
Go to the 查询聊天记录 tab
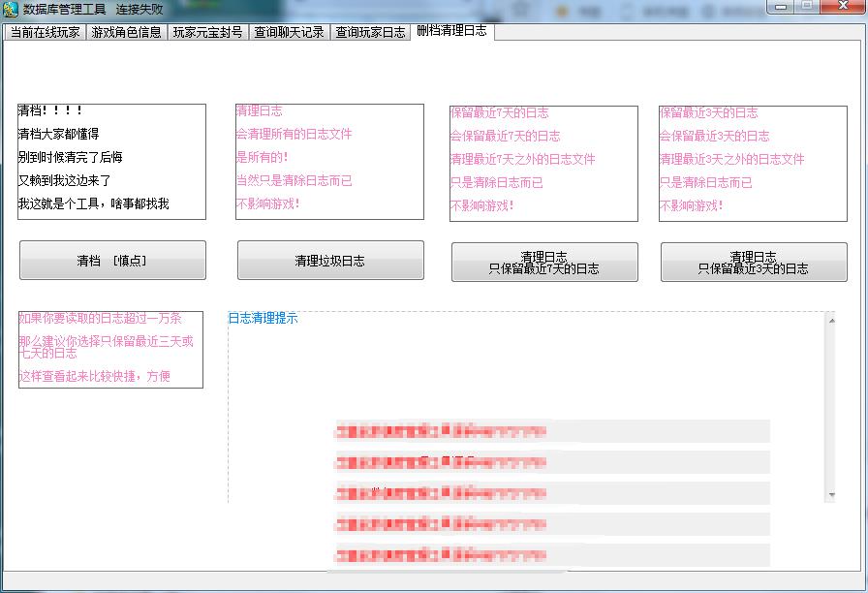290,32
